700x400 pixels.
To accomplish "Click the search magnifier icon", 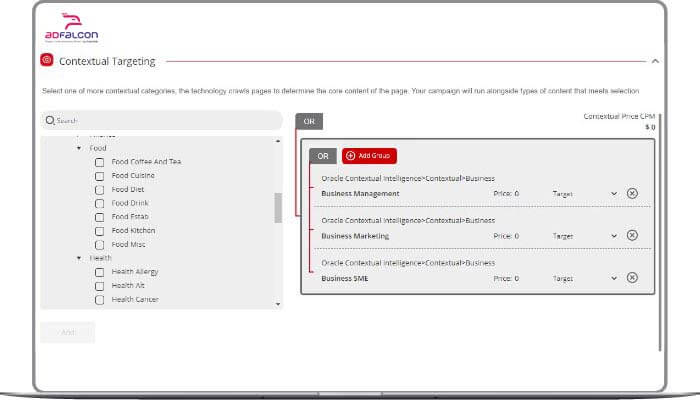I will (49, 120).
